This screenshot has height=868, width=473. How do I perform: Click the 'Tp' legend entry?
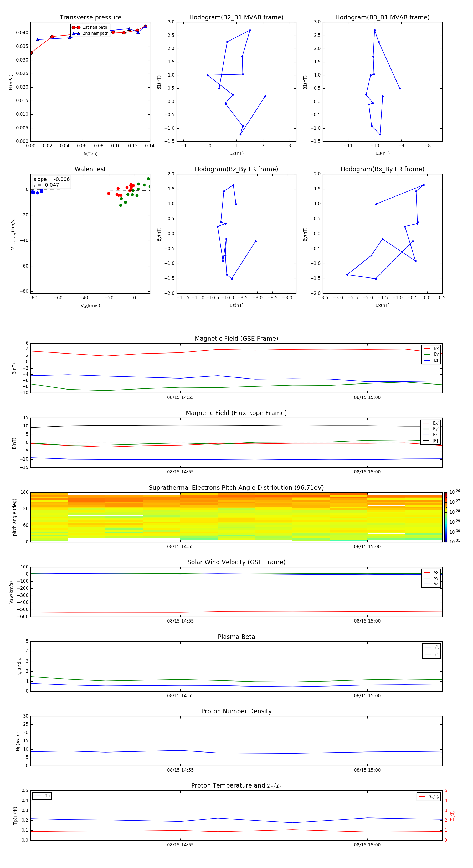[42, 796]
